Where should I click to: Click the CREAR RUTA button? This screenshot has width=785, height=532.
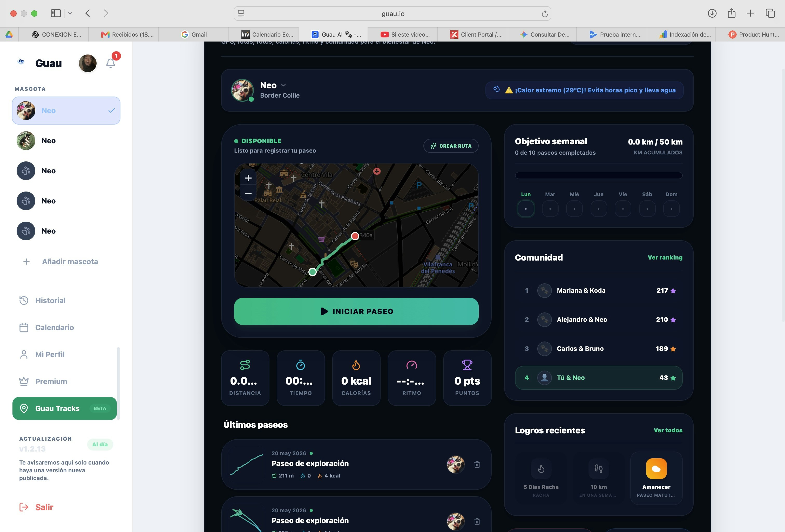click(x=451, y=146)
